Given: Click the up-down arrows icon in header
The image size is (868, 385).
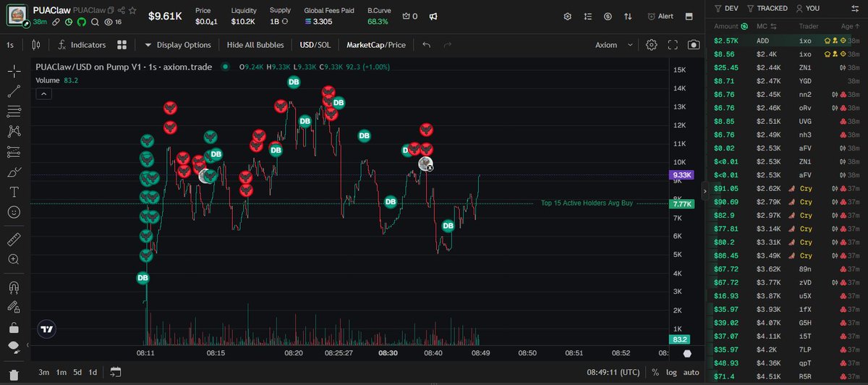Looking at the screenshot, I should click(x=627, y=16).
